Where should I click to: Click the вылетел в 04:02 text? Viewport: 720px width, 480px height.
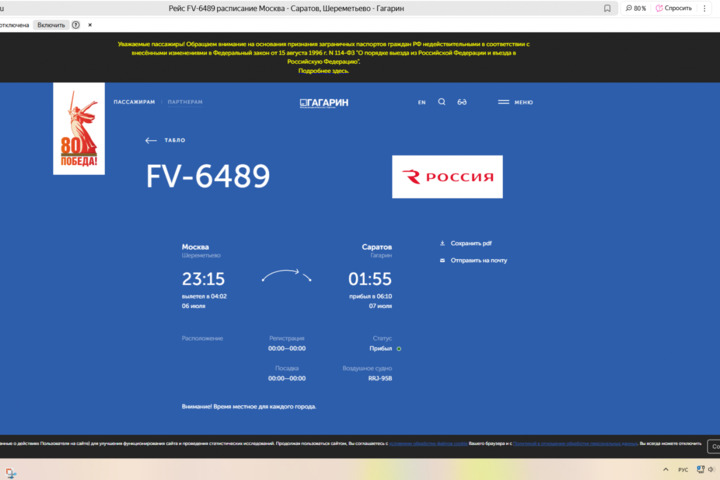pos(204,296)
